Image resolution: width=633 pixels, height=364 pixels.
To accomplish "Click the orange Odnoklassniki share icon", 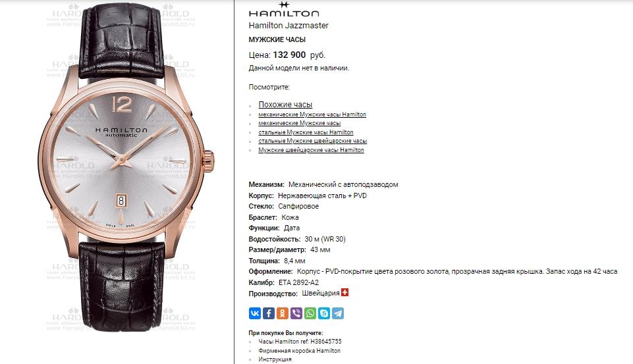I will point(282,313).
